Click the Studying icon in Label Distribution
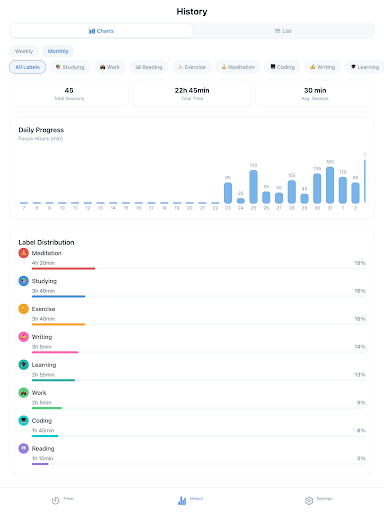Screen dimensions: 384x512 coord(23,281)
